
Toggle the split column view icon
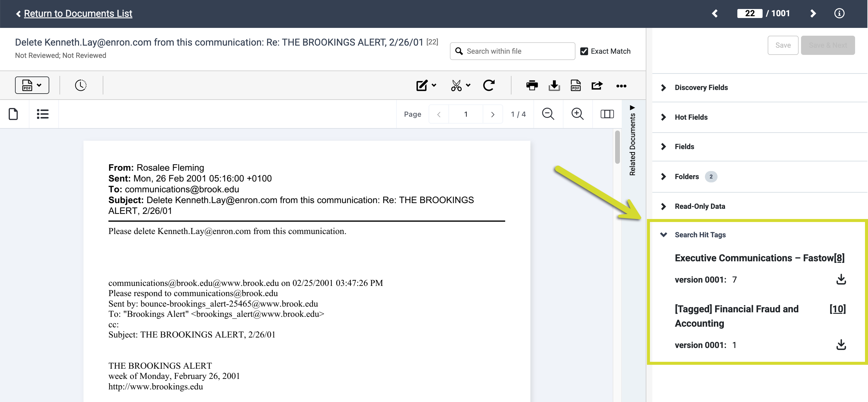click(x=607, y=114)
